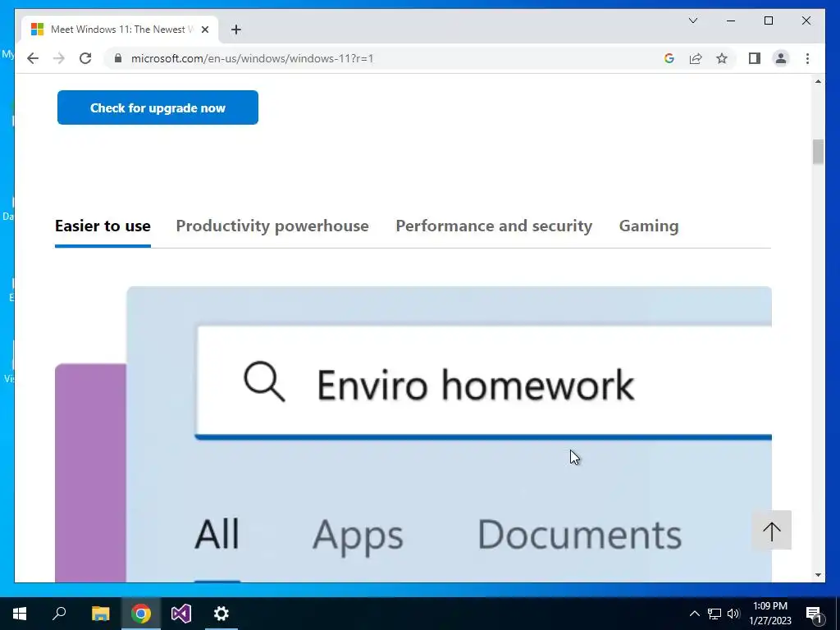Open notification center icon
The width and height of the screenshot is (840, 630).
(x=814, y=614)
